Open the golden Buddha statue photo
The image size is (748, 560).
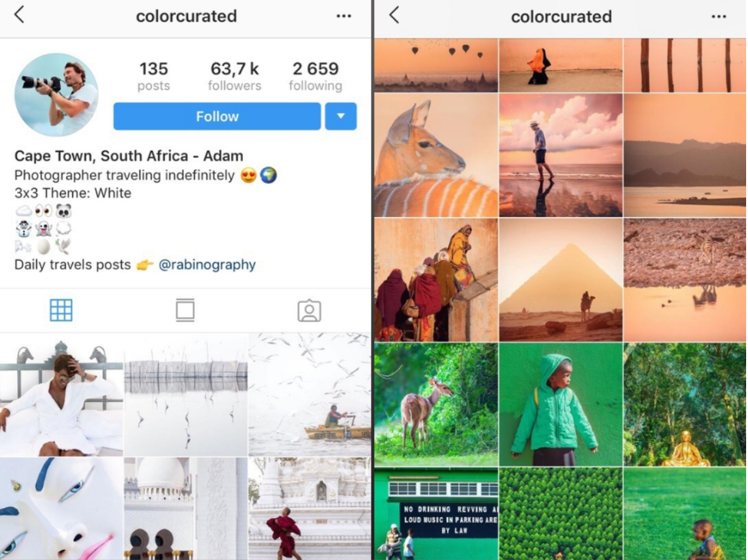(685, 404)
